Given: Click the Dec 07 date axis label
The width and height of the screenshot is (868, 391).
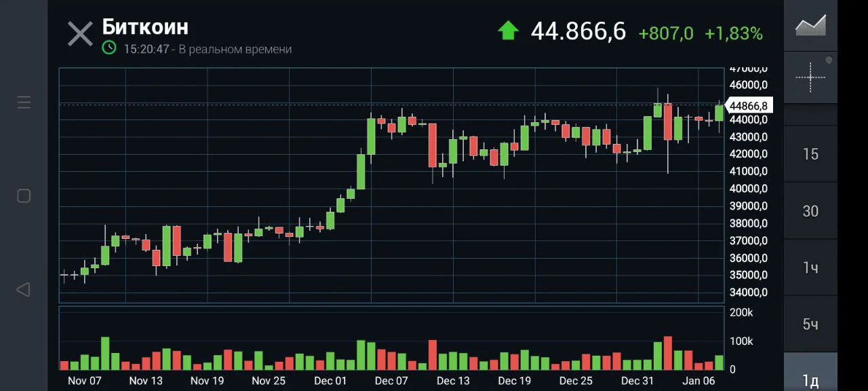Looking at the screenshot, I should point(391,381).
